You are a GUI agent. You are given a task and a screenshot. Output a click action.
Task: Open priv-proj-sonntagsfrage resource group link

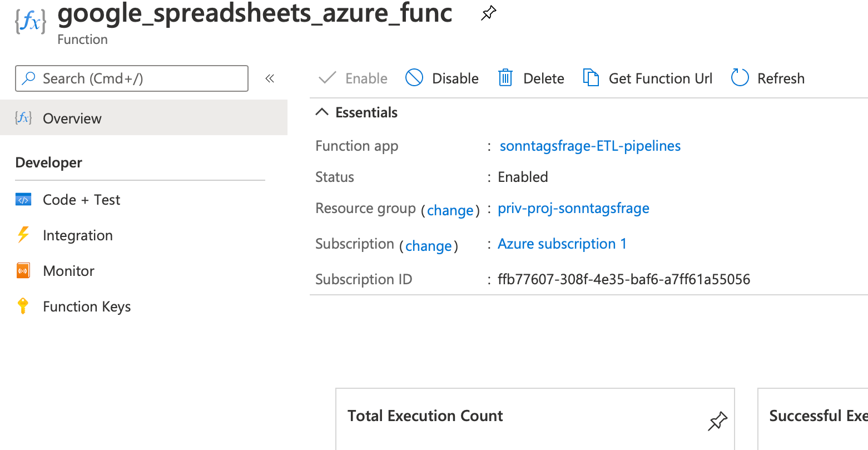573,208
